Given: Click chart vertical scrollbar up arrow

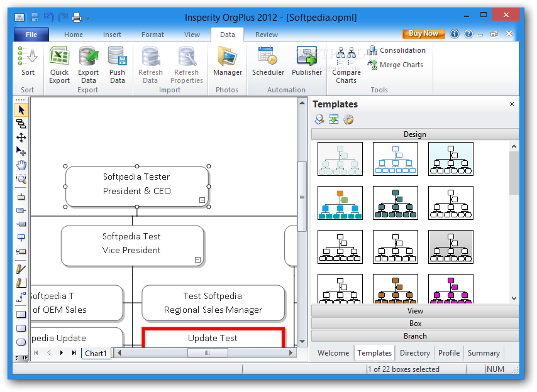Looking at the screenshot, I should (x=302, y=102).
